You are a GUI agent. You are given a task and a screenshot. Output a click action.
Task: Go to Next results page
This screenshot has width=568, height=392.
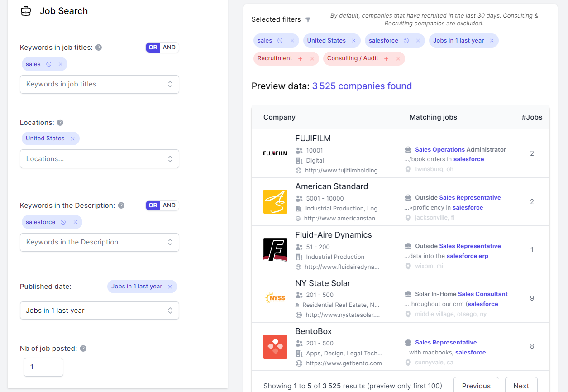point(521,386)
